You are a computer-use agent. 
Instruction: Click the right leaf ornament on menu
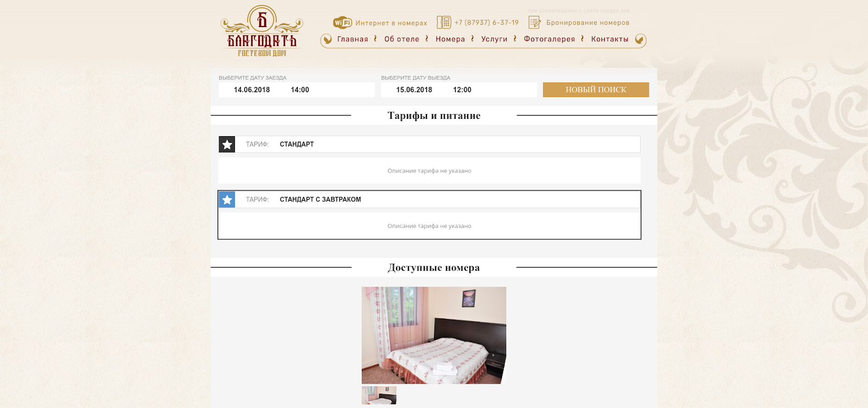pyautogui.click(x=640, y=39)
